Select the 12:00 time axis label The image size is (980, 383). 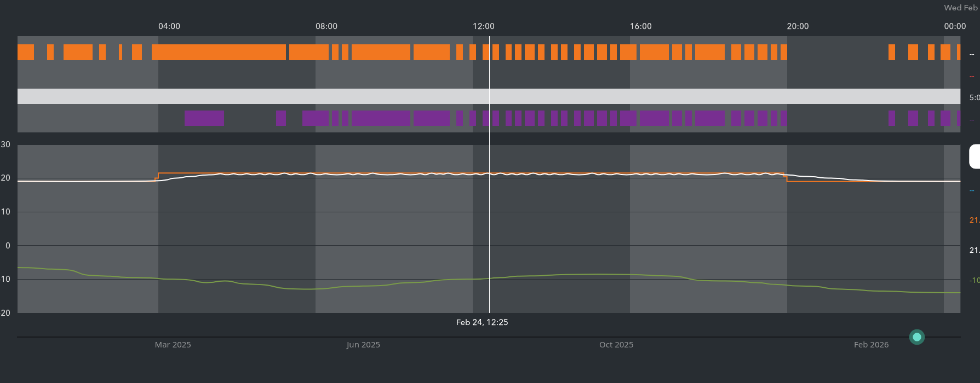483,26
